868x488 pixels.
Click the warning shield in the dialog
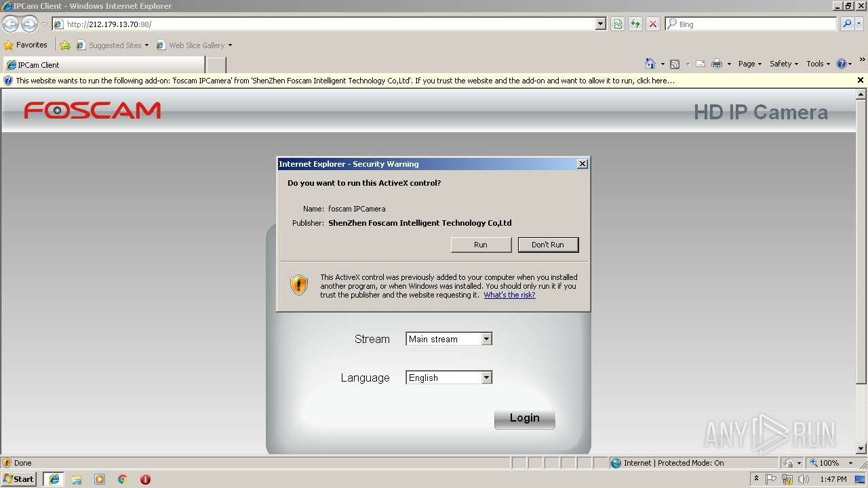pos(299,285)
